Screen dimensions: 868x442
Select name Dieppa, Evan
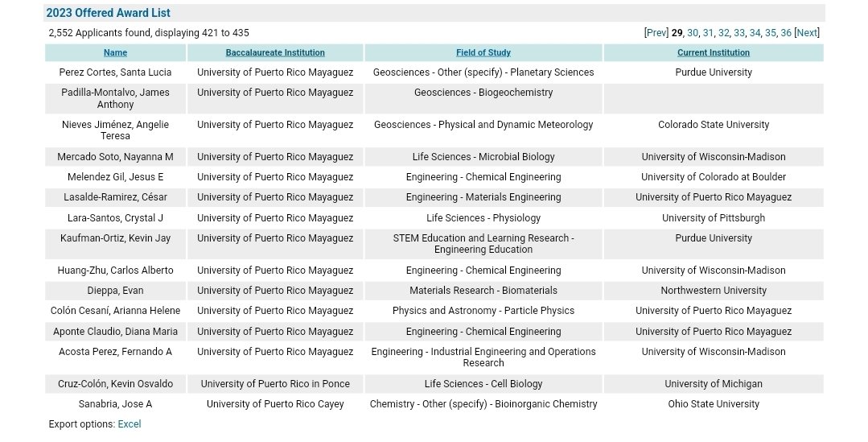pos(115,291)
